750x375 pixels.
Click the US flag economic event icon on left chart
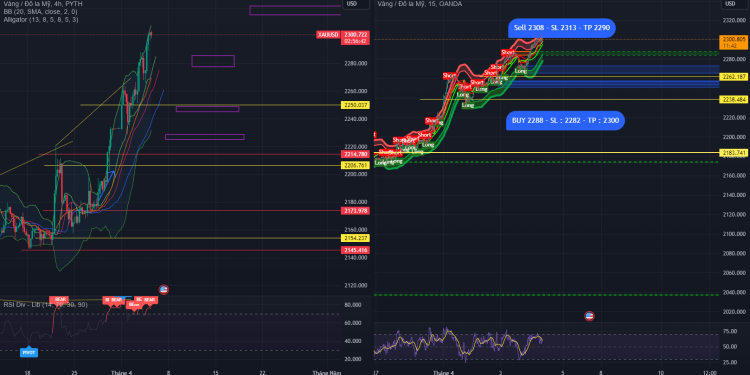coord(164,289)
